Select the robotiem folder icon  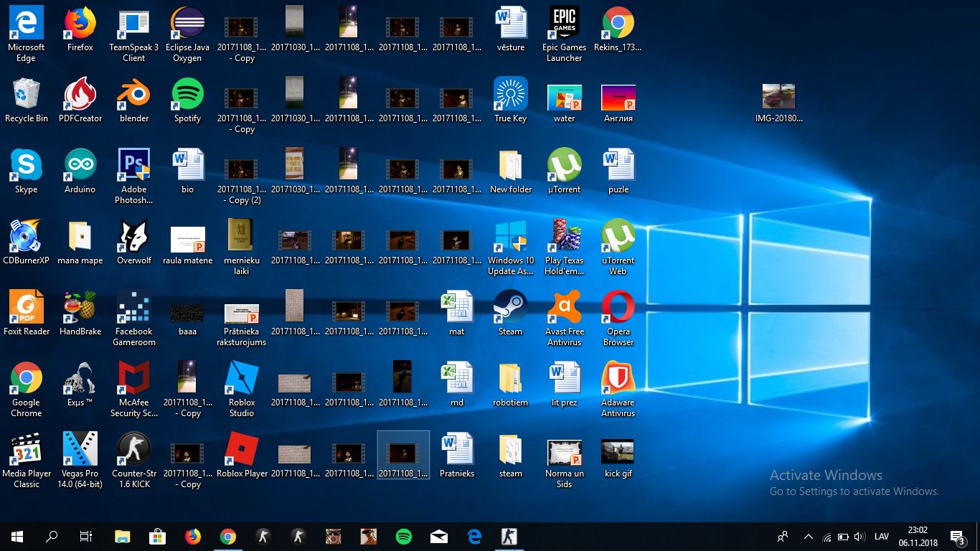pyautogui.click(x=511, y=384)
